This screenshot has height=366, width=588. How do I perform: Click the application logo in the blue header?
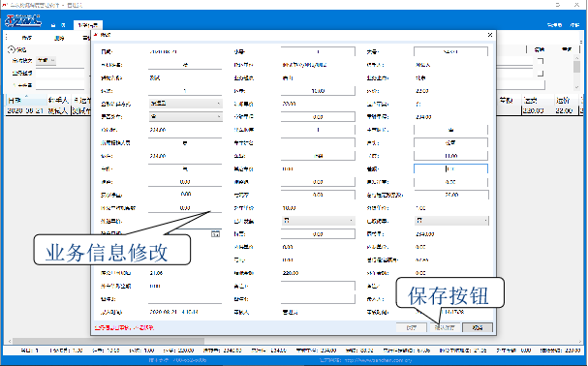[23, 20]
